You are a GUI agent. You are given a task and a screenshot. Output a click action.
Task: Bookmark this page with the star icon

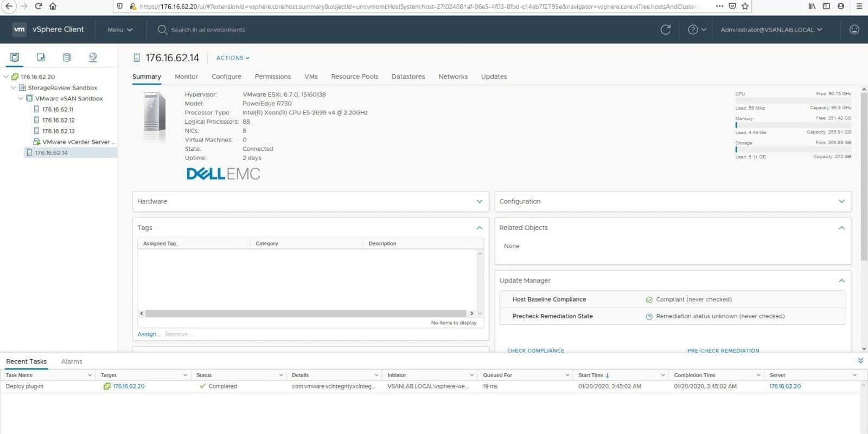(x=745, y=7)
